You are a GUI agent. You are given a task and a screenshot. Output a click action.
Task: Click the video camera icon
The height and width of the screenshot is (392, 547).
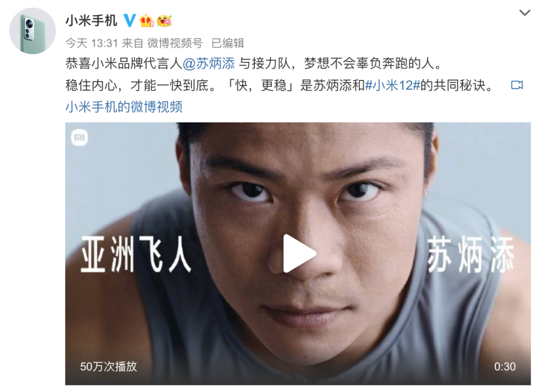[517, 85]
